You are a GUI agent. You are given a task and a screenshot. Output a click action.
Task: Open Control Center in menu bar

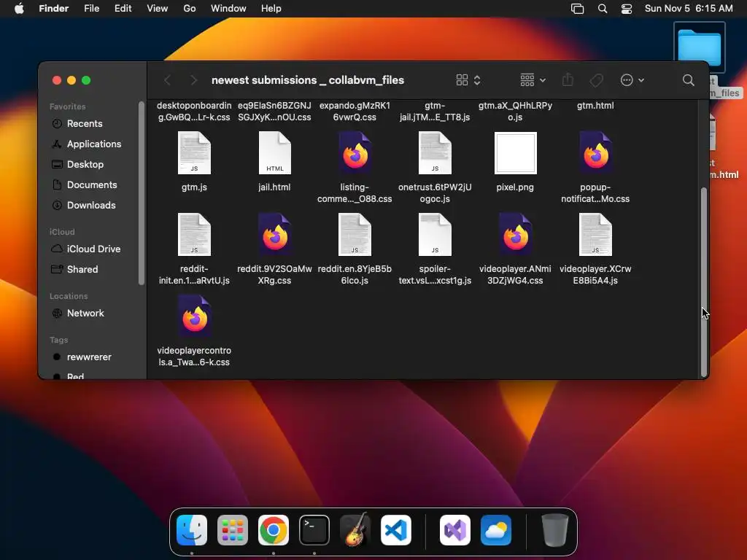[627, 9]
